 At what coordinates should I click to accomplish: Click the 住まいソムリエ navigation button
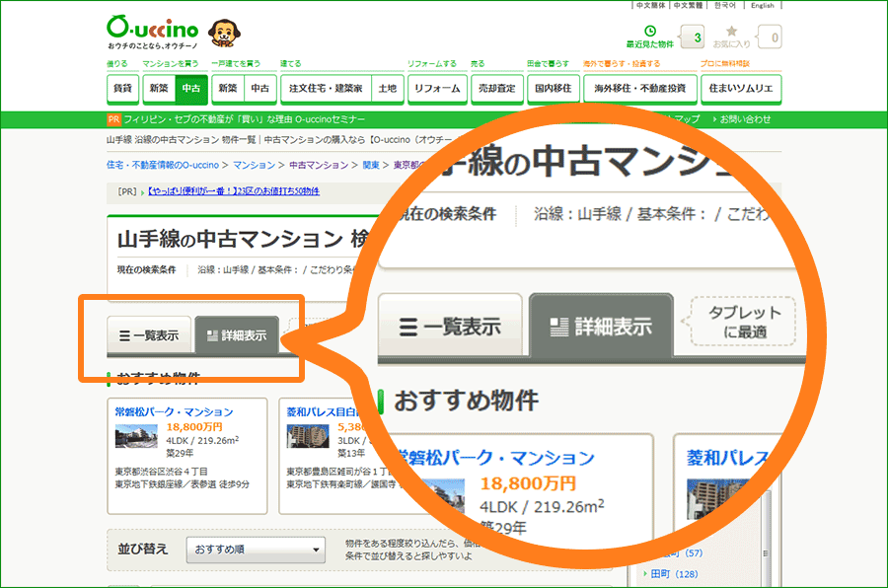(741, 89)
